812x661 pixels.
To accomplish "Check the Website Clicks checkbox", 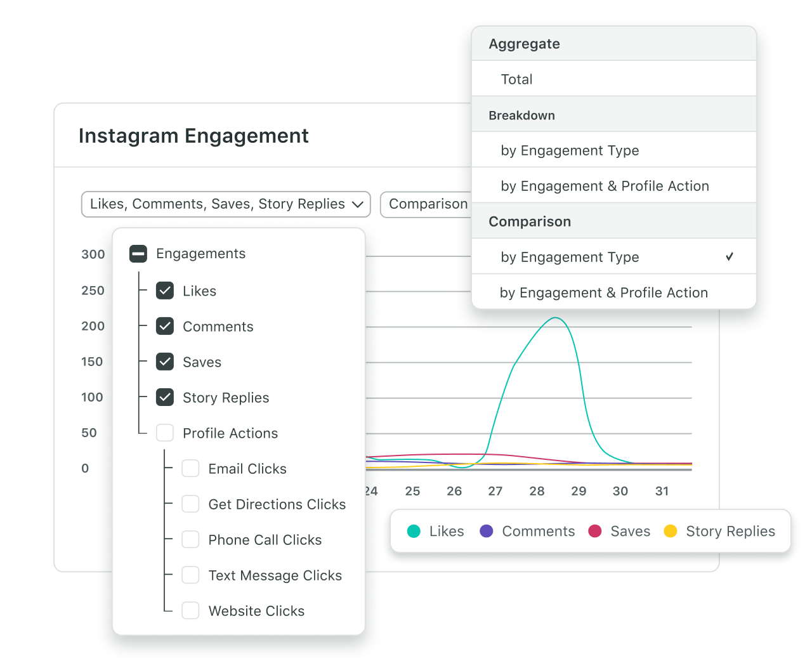I will [190, 610].
